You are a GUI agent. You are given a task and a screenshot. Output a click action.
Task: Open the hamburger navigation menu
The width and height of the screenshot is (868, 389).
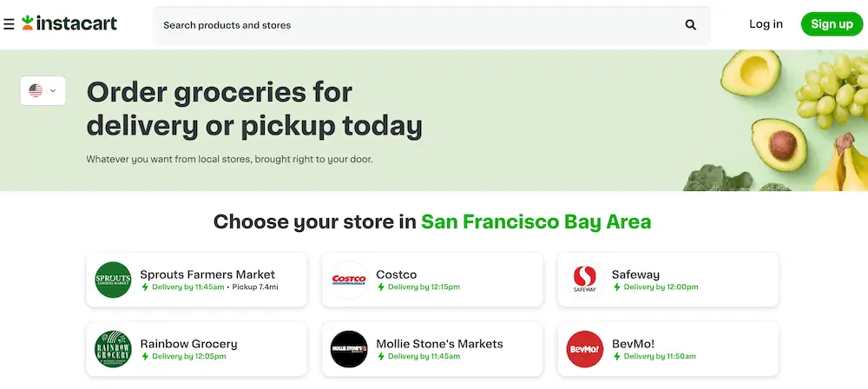point(9,24)
